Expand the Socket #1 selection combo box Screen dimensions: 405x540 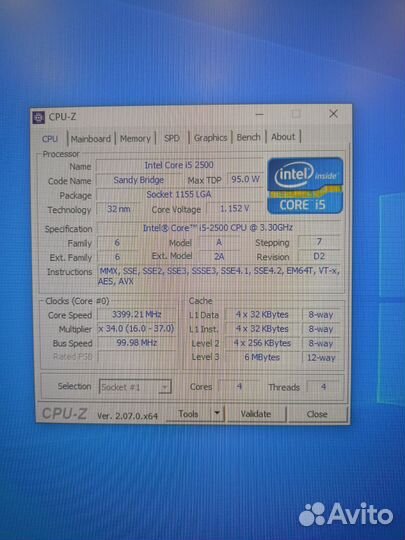135,387
